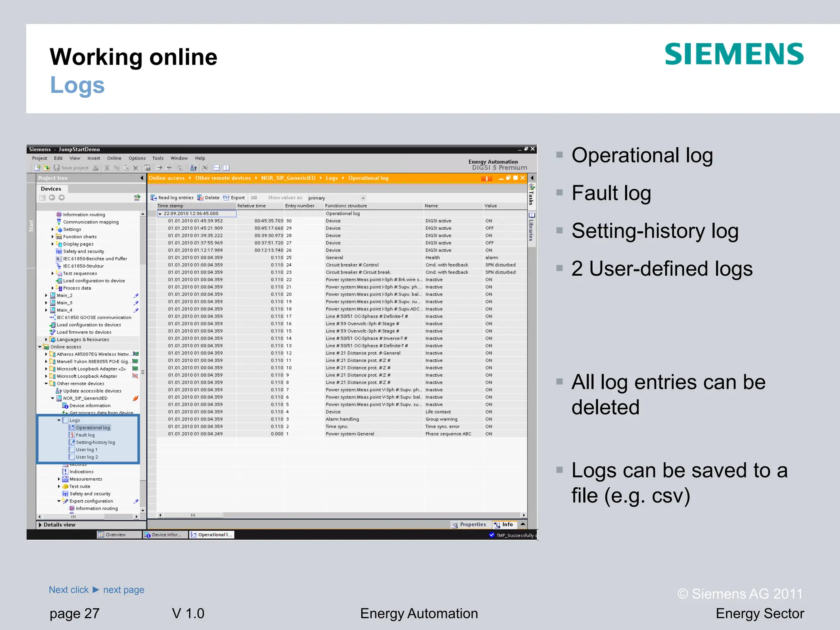840x630 pixels.
Task: Click the Libraries book icon on right edge
Action: (532, 215)
